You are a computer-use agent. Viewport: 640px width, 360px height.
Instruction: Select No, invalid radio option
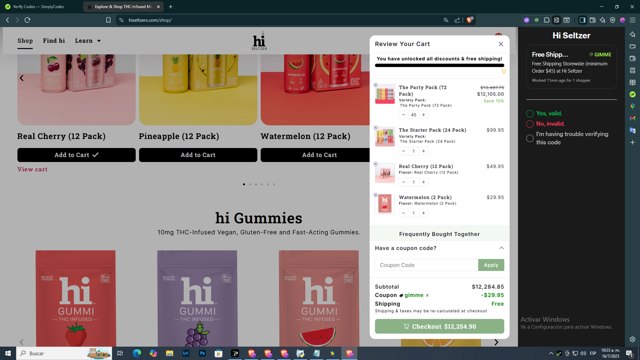pos(530,124)
